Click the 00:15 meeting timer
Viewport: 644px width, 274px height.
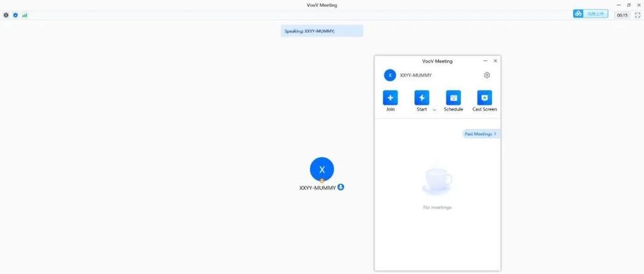pos(622,15)
